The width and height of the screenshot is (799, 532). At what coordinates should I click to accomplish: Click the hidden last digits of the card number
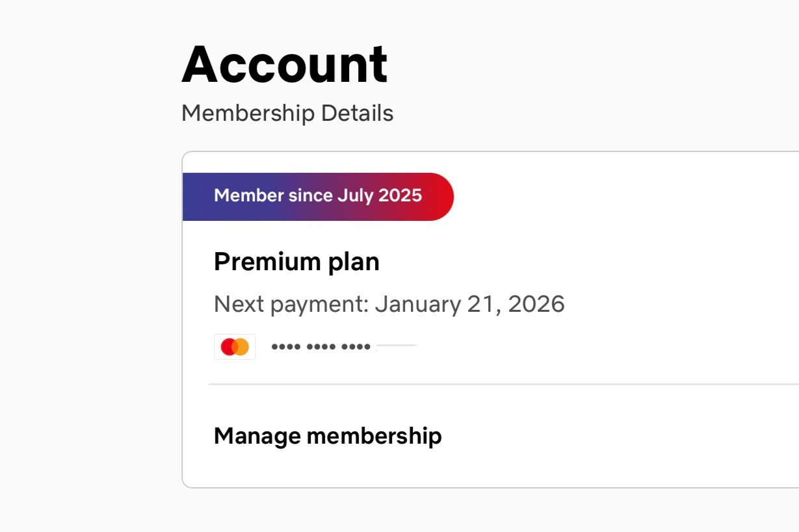point(397,347)
